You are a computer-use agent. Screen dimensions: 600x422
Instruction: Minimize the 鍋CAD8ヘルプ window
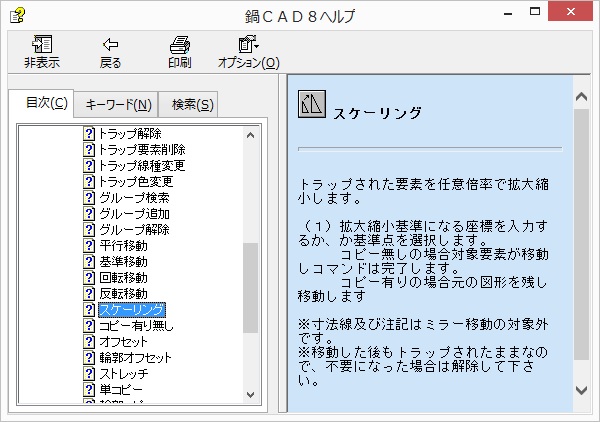pyautogui.click(x=508, y=14)
